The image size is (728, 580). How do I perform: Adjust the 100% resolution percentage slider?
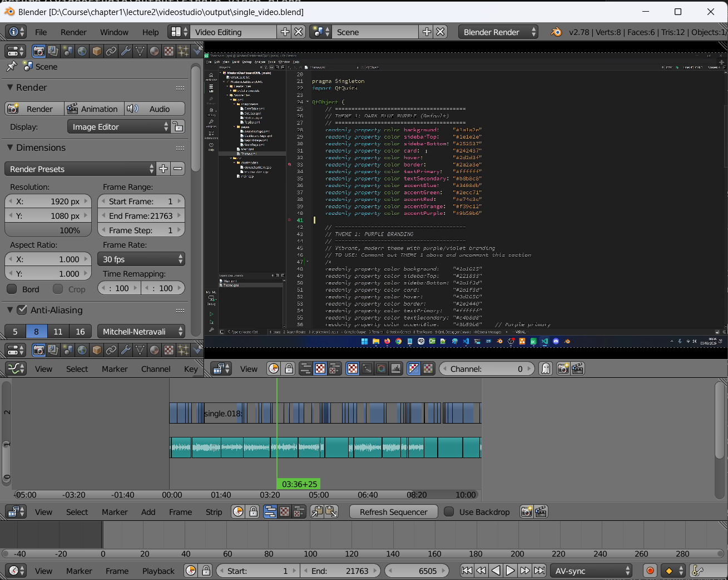tap(48, 230)
